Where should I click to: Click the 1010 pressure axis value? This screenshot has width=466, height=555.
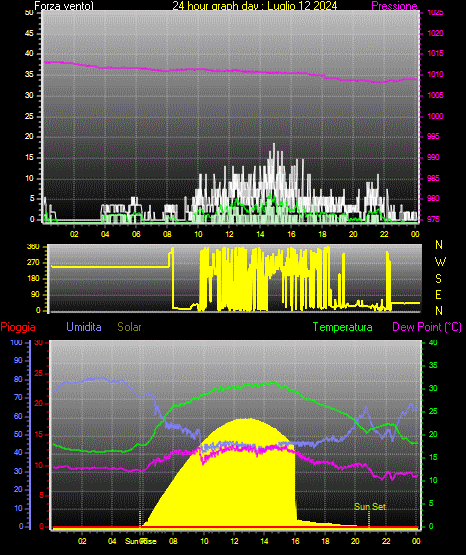point(435,74)
